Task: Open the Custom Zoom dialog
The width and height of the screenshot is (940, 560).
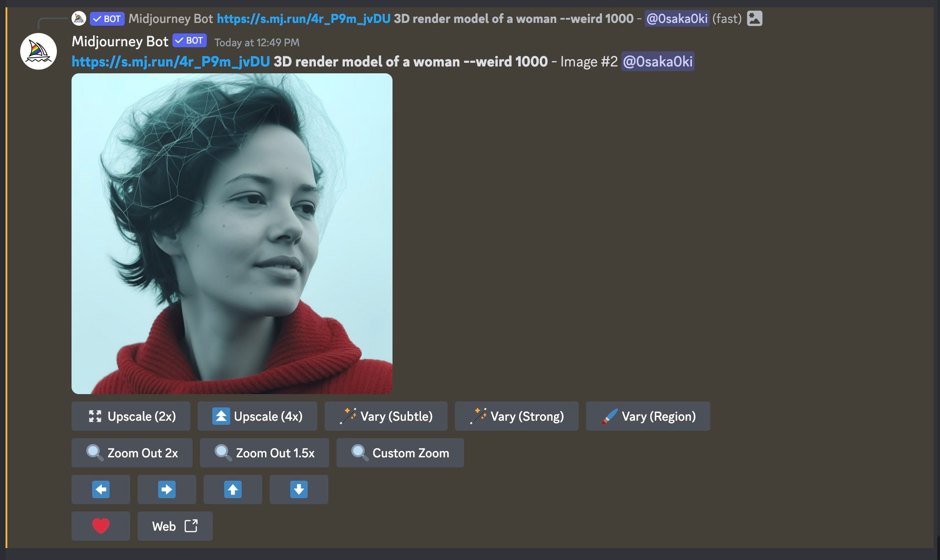Action: point(400,453)
